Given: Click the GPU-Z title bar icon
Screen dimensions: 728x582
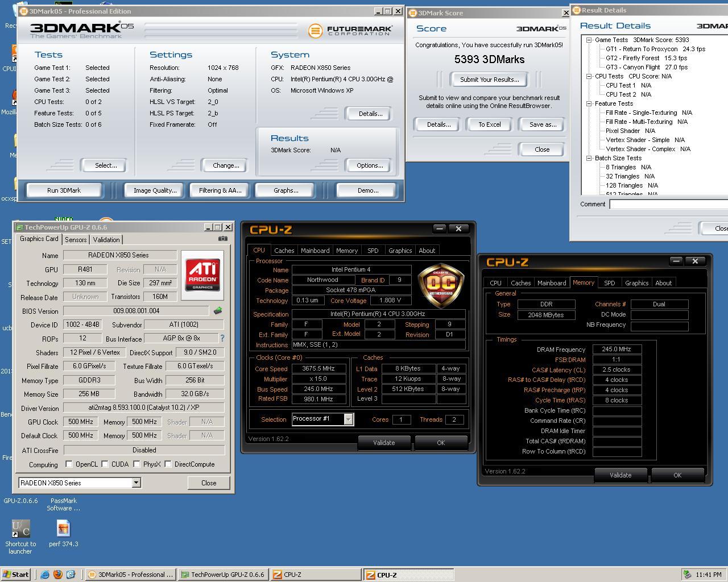Looking at the screenshot, I should coord(19,227).
